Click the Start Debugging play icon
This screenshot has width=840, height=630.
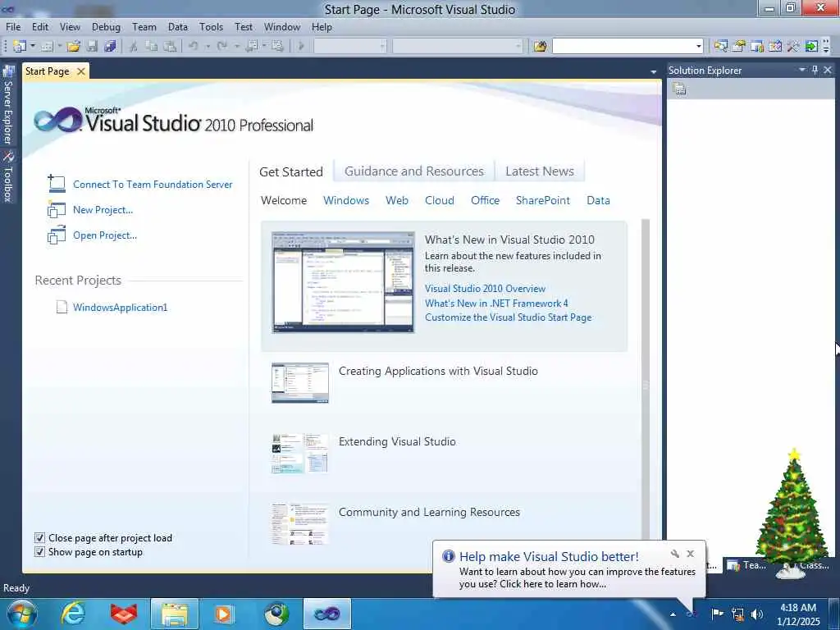point(301,47)
